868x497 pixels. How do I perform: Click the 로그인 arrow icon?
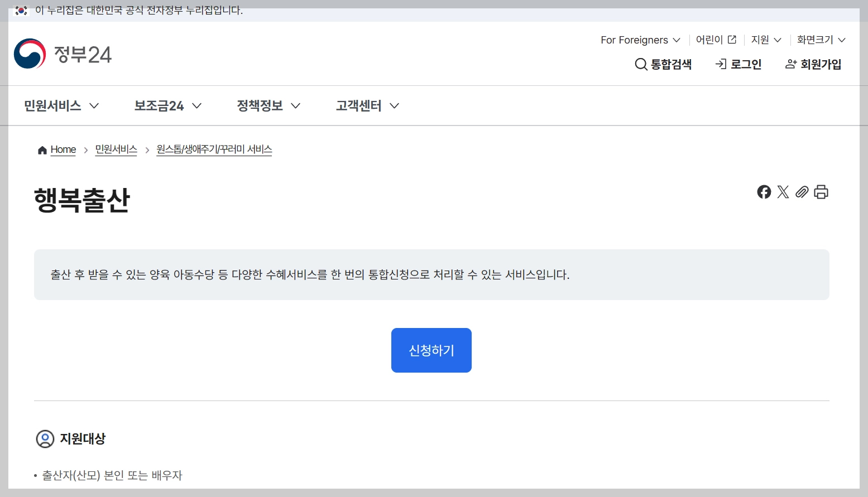click(x=720, y=64)
